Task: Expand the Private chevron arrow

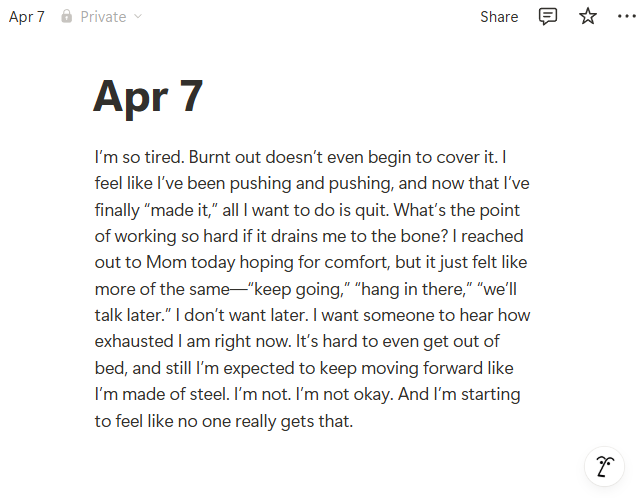Action: [138, 16]
